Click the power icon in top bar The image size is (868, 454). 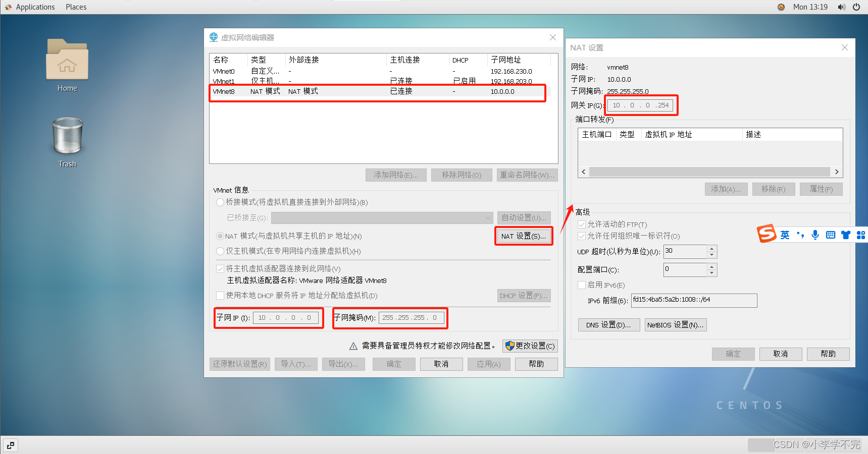(856, 7)
